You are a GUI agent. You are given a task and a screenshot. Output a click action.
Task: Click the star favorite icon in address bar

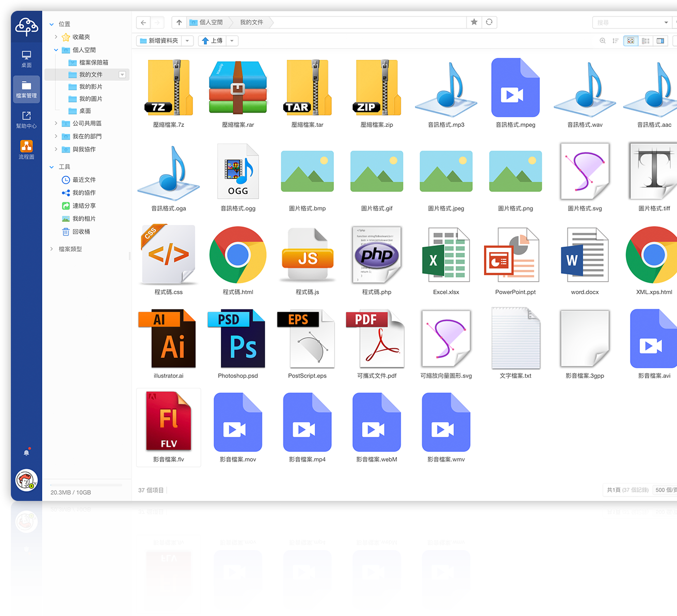(474, 22)
